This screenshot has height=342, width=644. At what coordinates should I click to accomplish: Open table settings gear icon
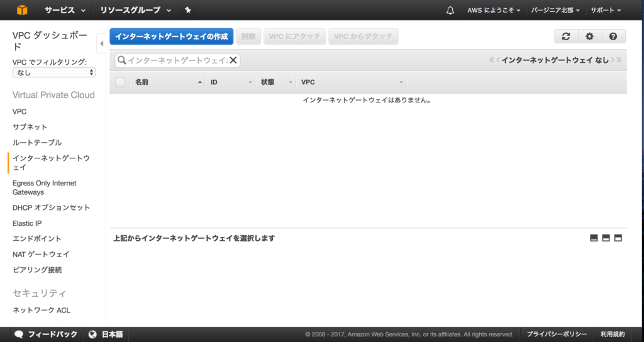[x=589, y=36]
